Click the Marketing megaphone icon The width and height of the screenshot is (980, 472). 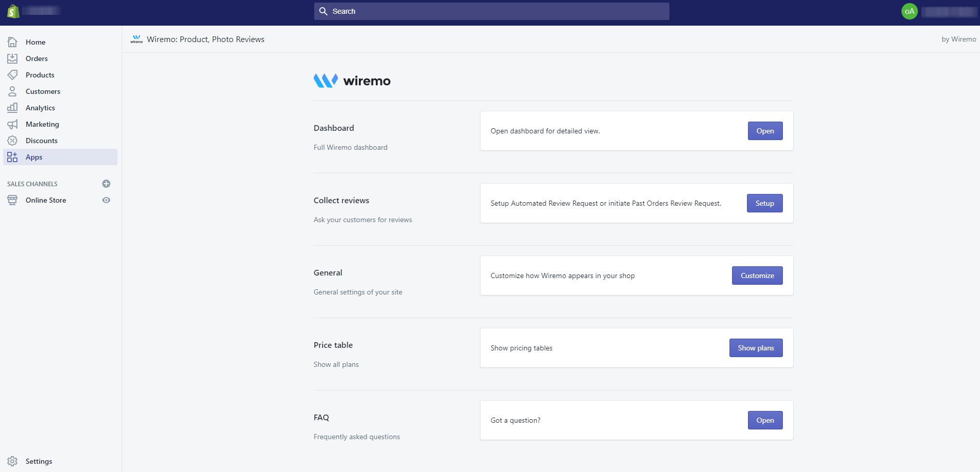click(12, 124)
